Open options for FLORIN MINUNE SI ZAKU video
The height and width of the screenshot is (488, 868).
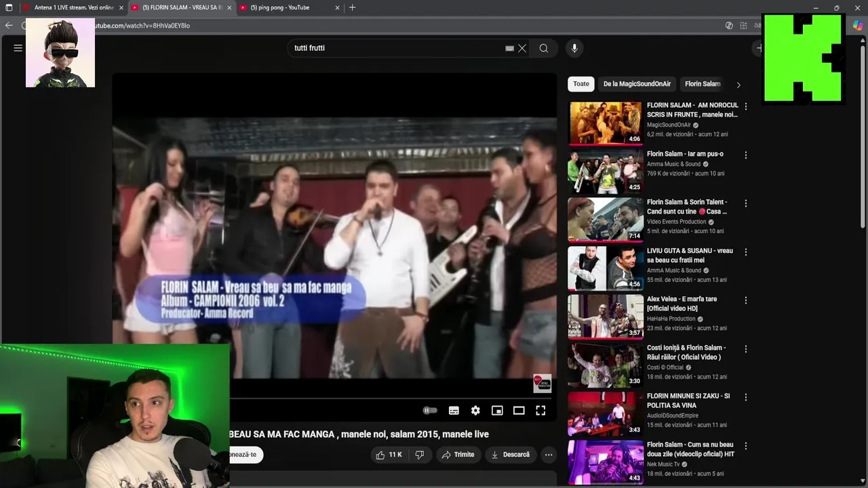(745, 397)
